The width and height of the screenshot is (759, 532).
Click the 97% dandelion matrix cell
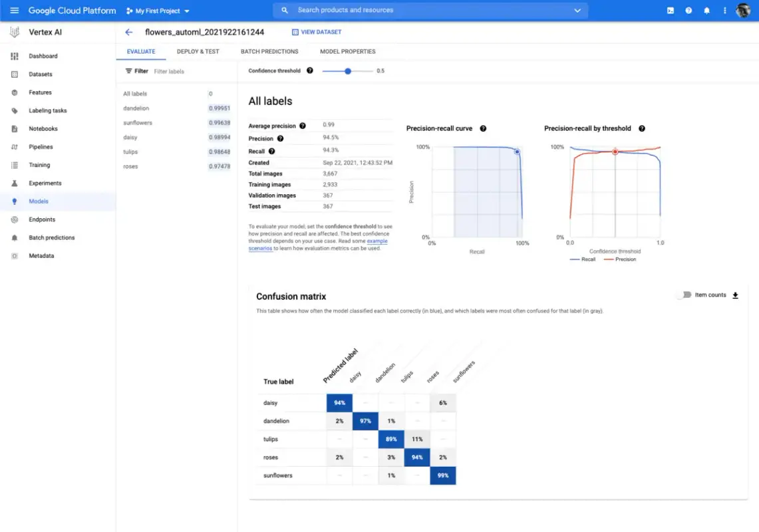click(365, 421)
